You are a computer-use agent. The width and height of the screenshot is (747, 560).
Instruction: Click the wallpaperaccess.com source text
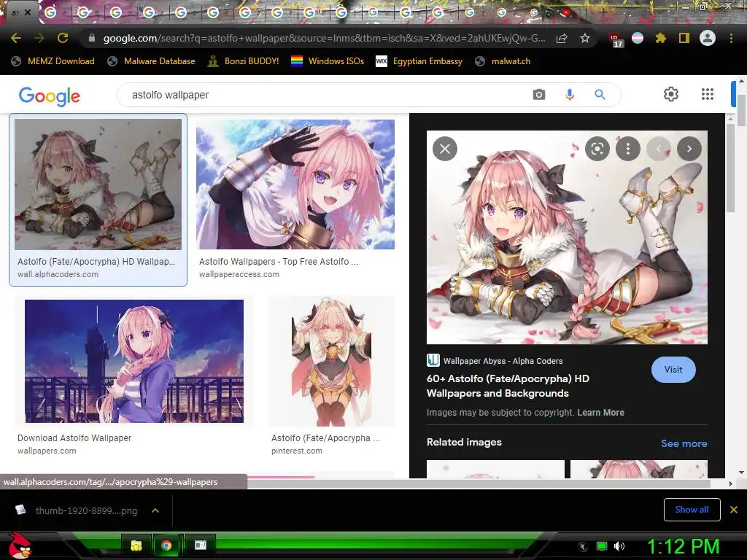pos(239,274)
